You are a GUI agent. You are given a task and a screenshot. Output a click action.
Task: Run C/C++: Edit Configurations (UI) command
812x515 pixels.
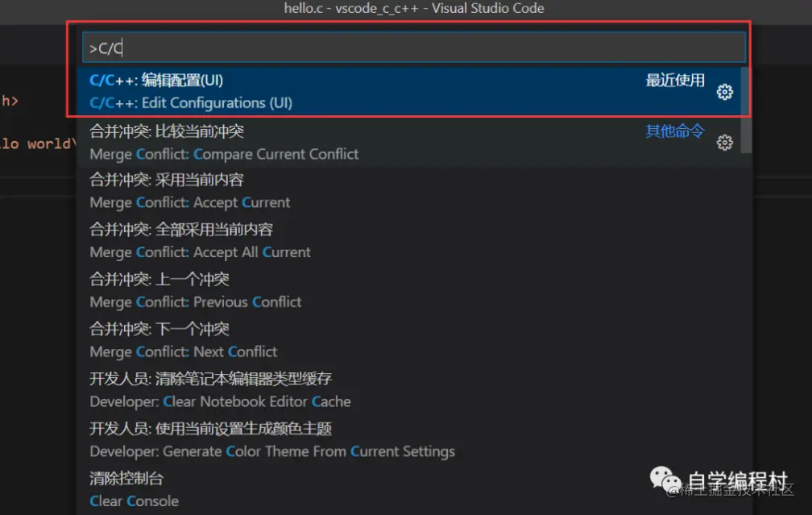(409, 92)
